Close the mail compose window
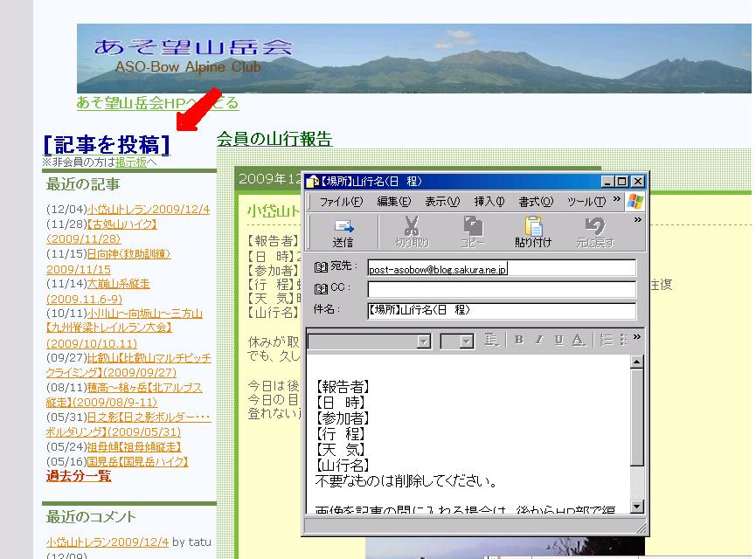The width and height of the screenshot is (756, 559). point(638,182)
